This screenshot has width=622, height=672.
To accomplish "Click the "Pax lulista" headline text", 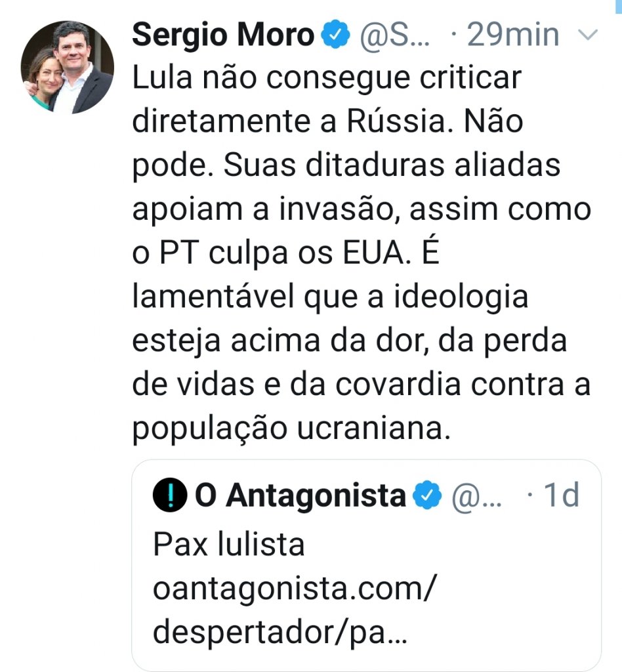I will point(229,545).
